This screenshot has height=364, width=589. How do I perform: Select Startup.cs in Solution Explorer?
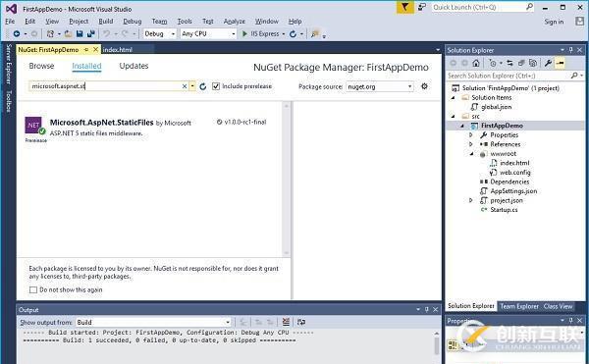point(504,210)
